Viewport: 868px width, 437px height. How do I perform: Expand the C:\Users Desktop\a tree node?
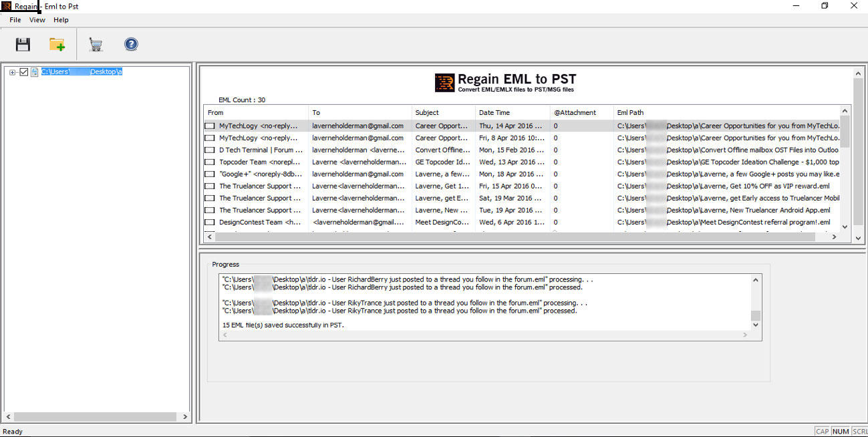coord(13,72)
